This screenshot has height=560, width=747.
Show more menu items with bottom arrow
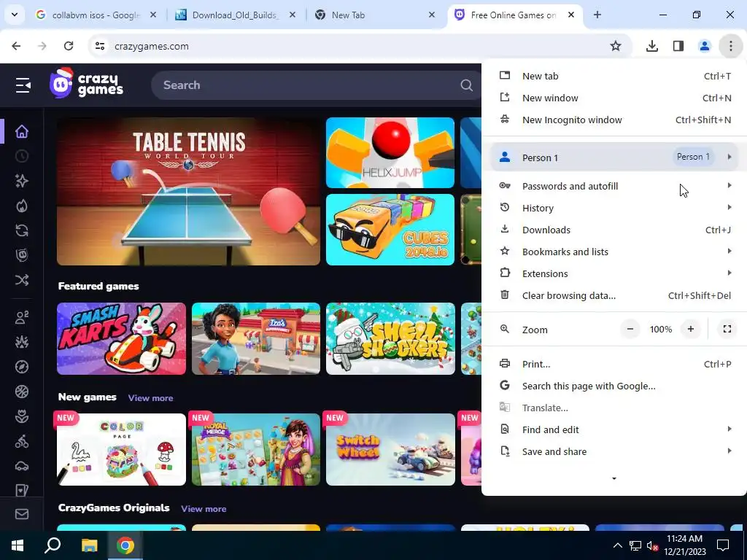tap(614, 478)
